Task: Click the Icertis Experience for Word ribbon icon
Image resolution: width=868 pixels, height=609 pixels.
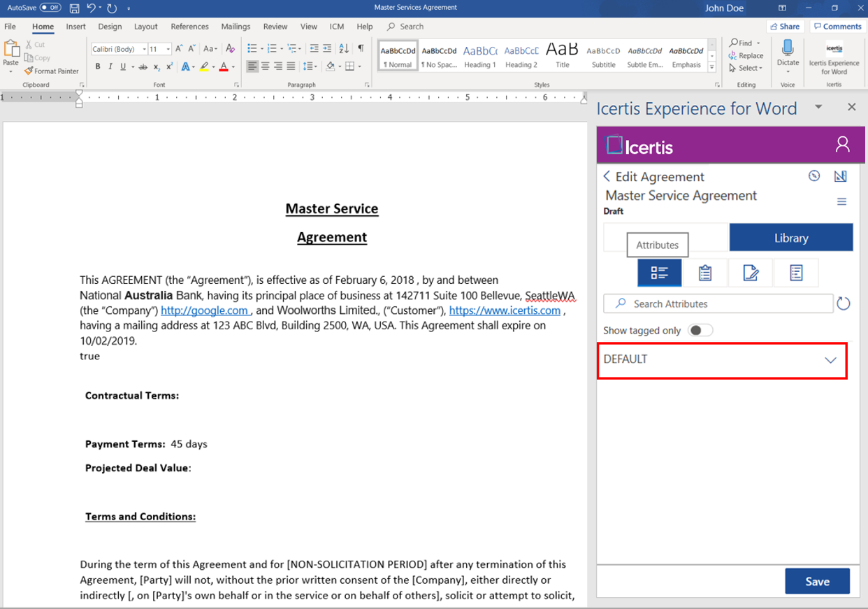Action: point(834,50)
